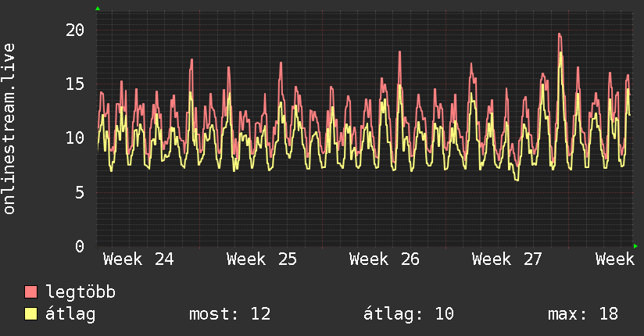Click the y-axis label 20
The image size is (644, 336).
[x=75, y=30]
